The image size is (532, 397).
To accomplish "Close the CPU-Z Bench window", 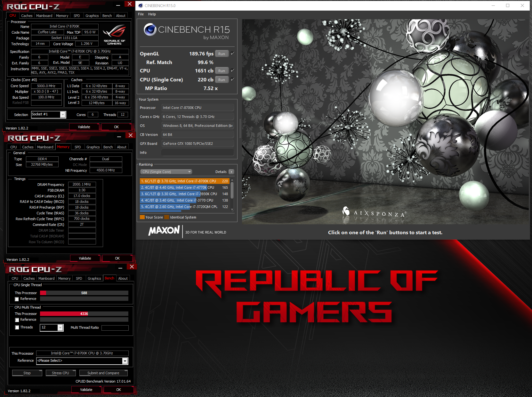I will coord(132,267).
